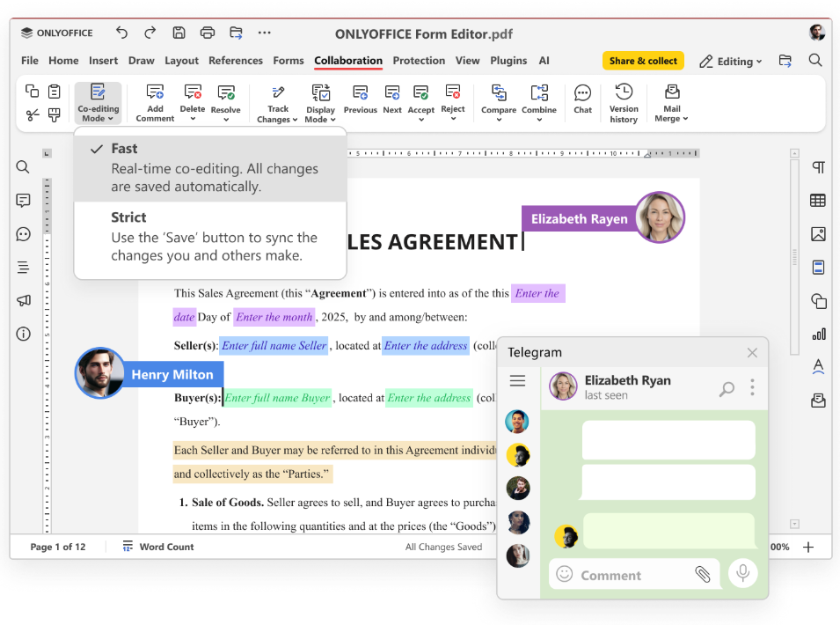Click the vertical document scrollbar
The image size is (840, 625).
click(794, 257)
